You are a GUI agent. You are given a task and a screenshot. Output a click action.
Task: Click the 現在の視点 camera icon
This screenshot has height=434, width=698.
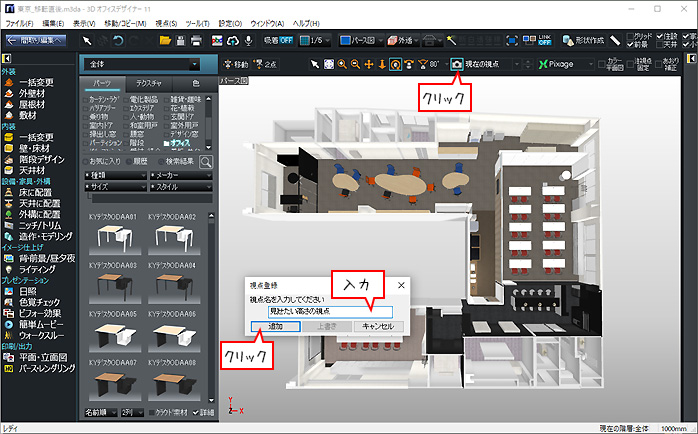[x=457, y=64]
